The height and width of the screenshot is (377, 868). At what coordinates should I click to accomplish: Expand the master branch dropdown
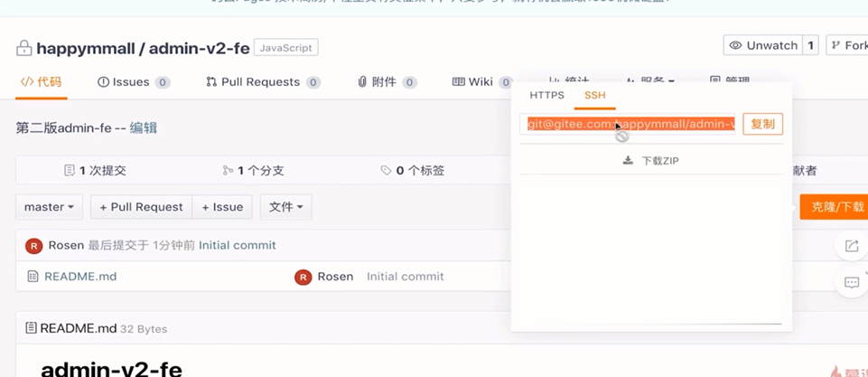coord(50,207)
